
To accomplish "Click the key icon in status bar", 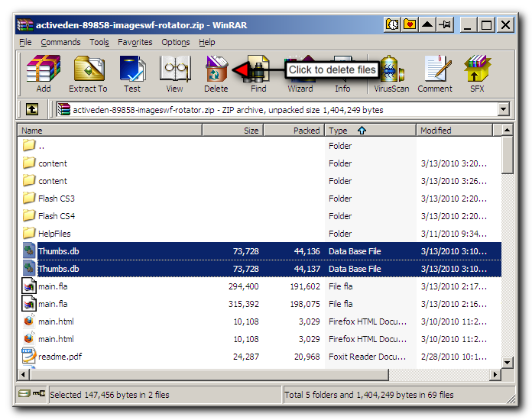I will tap(39, 393).
